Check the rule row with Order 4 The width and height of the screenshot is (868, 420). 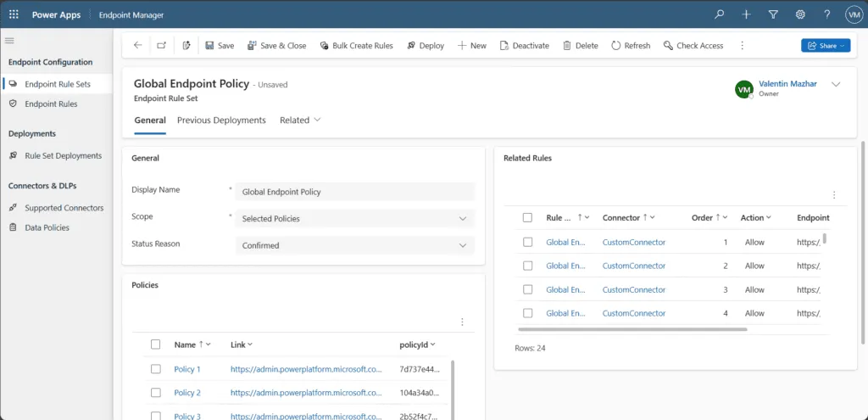point(527,313)
